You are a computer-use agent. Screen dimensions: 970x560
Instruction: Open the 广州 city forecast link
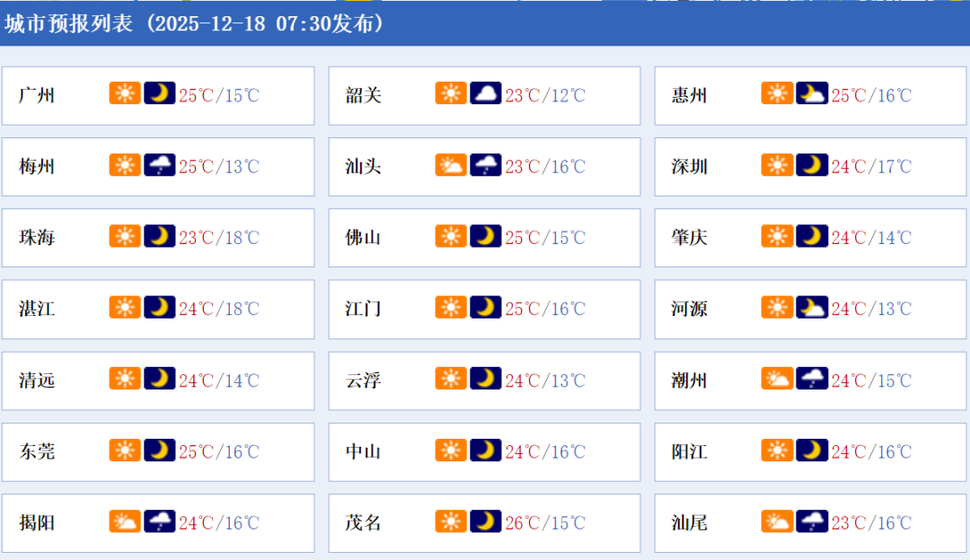pos(37,94)
